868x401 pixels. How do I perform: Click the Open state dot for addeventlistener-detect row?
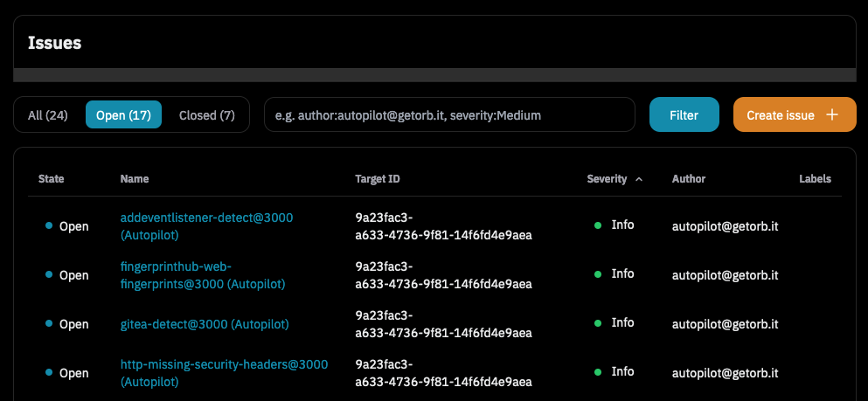49,226
